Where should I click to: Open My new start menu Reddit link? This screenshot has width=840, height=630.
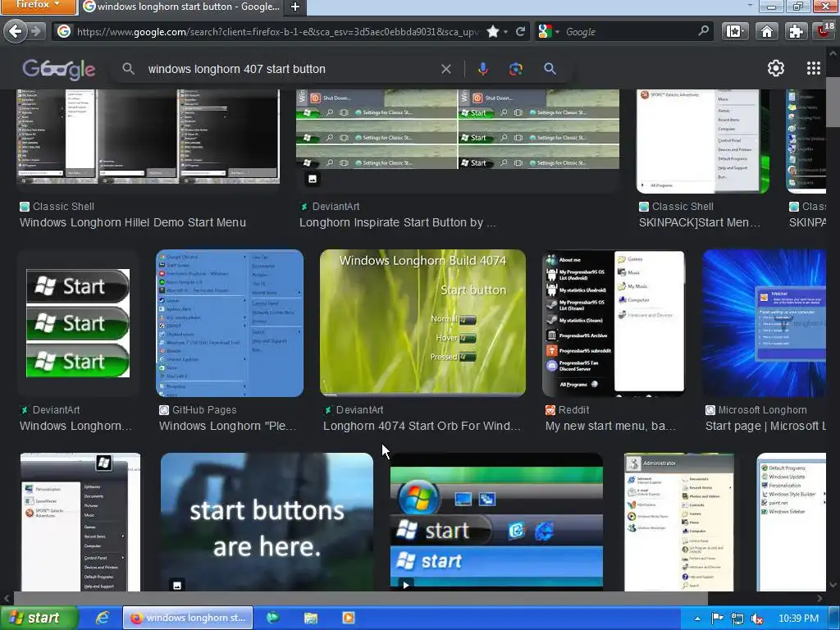tap(610, 426)
